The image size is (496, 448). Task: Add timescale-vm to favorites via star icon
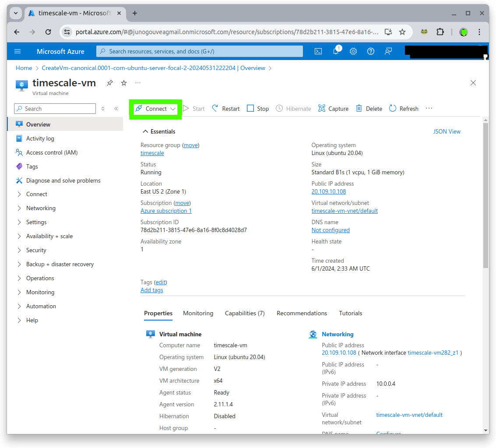click(123, 82)
